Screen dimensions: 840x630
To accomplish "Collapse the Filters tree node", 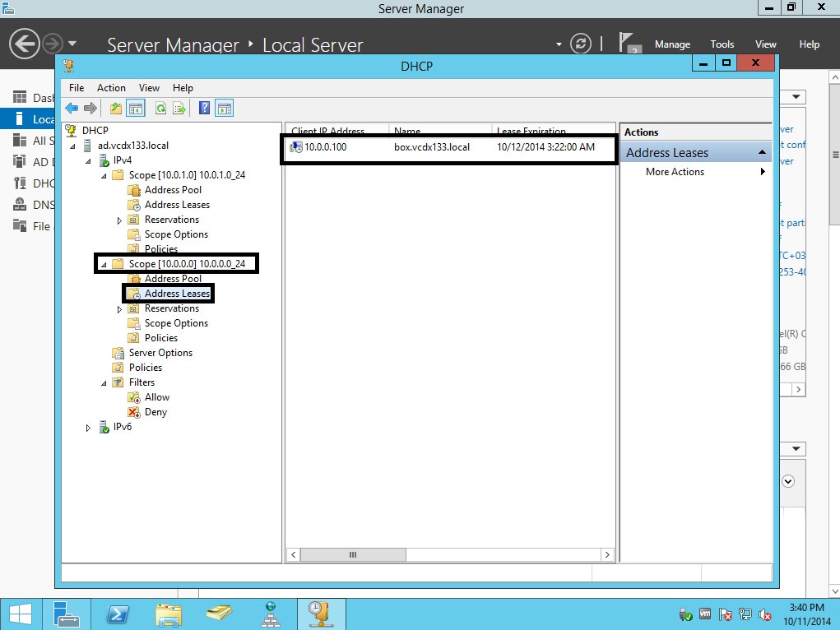I will tap(104, 383).
